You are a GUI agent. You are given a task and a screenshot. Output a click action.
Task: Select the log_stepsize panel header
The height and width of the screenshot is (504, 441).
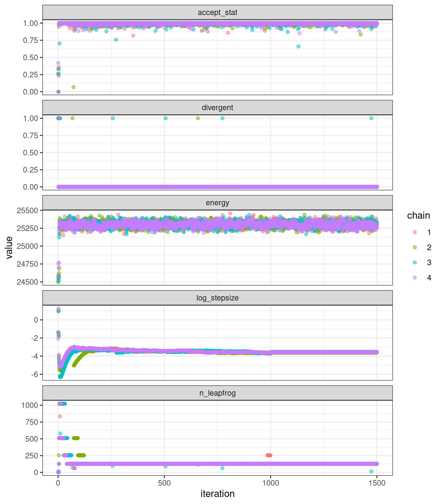coord(217,298)
